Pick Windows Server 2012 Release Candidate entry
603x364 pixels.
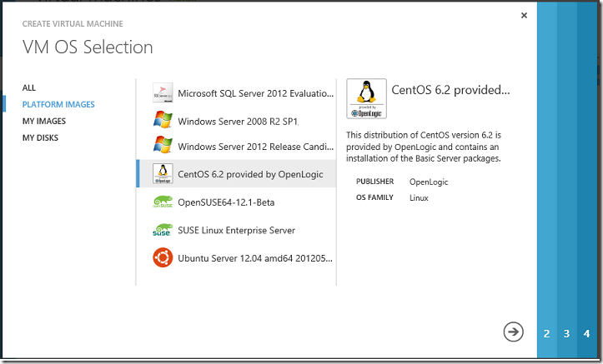point(236,146)
